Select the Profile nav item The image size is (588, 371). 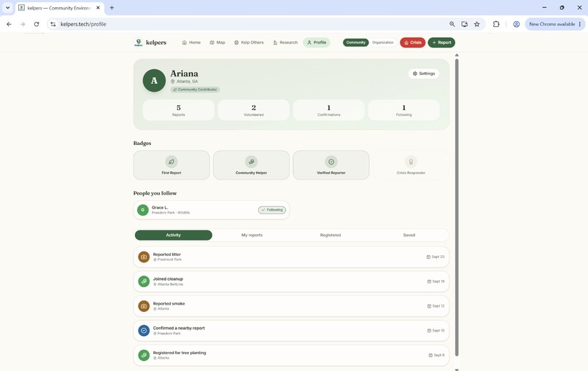(x=317, y=42)
